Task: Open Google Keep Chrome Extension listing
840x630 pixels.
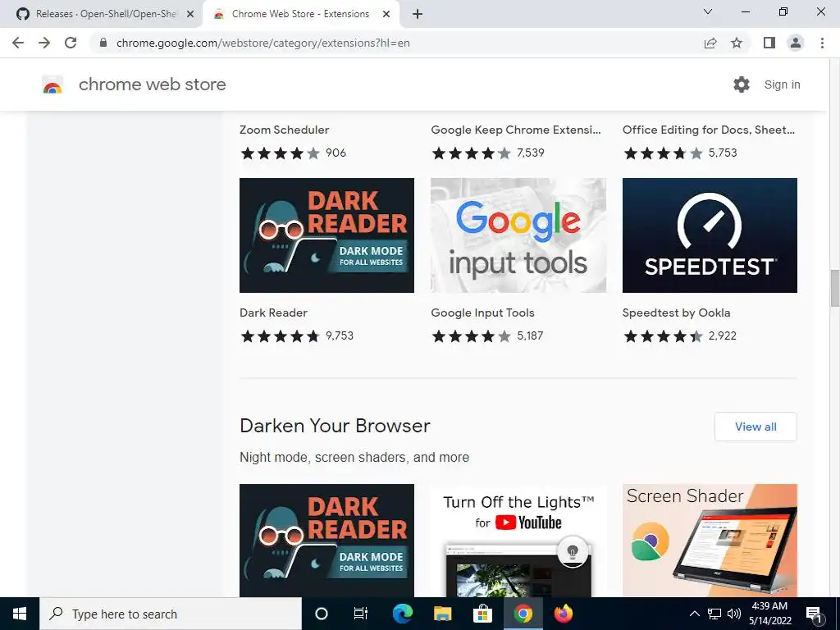Action: [x=516, y=130]
